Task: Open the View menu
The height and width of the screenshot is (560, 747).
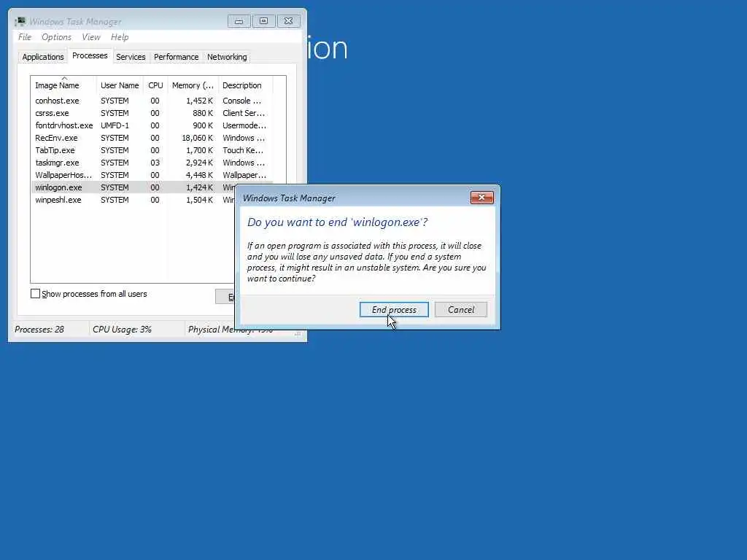Action: point(90,37)
